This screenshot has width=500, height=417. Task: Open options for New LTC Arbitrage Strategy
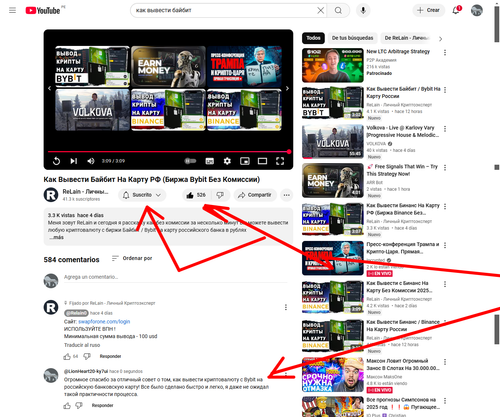(445, 52)
